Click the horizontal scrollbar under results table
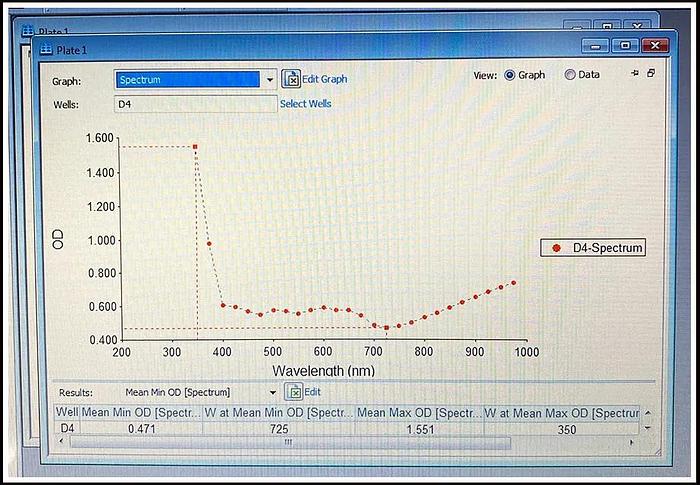This screenshot has height=485, width=700. [x=290, y=443]
